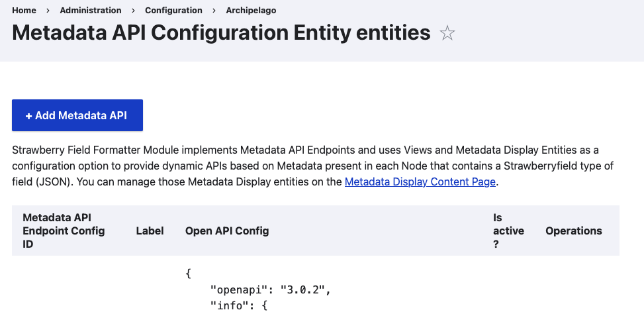Click the Label column header
This screenshot has height=312, width=644.
coord(150,231)
